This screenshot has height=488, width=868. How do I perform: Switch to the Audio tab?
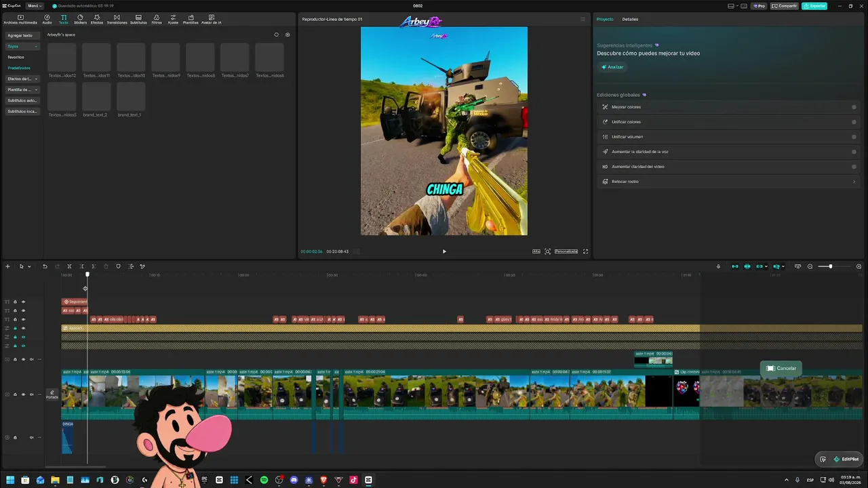(x=47, y=19)
